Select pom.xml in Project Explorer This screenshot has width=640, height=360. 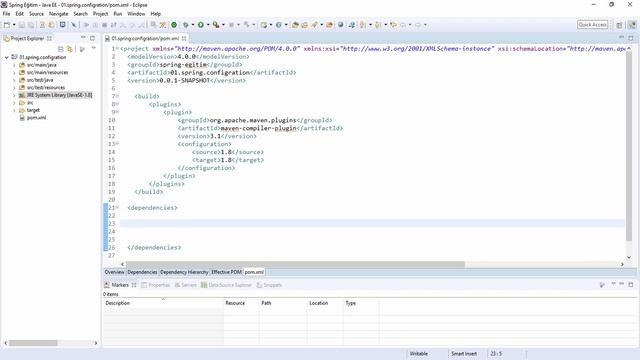[36, 118]
